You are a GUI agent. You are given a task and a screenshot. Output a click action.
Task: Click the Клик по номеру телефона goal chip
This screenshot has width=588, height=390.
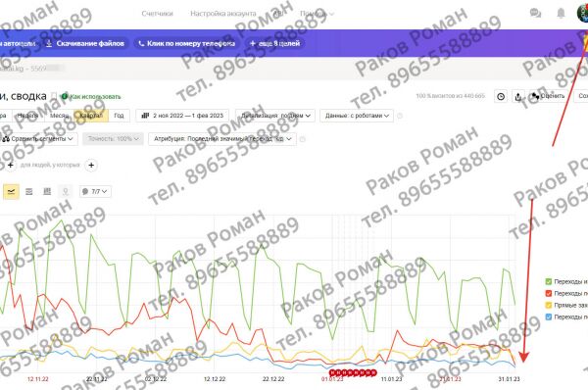coord(187,43)
